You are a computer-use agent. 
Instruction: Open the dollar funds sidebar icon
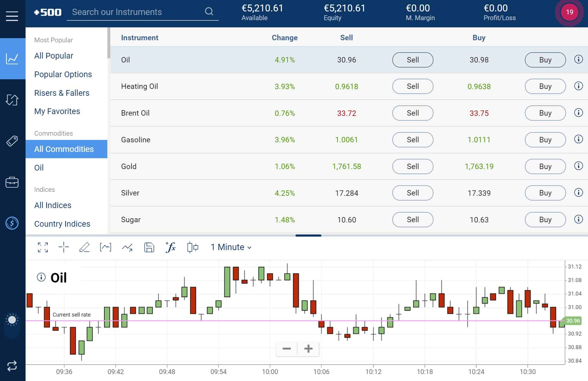12,223
